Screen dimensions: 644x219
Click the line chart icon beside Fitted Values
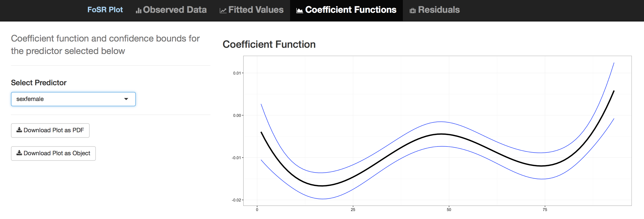pyautogui.click(x=223, y=10)
